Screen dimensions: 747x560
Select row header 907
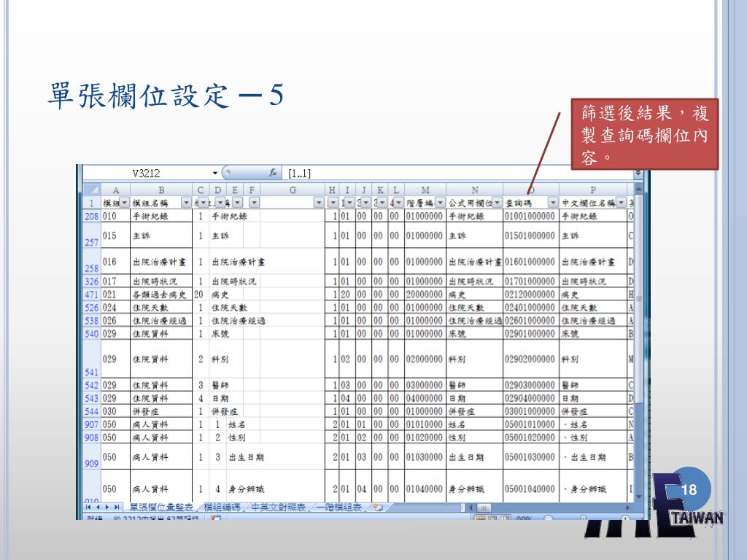coord(91,424)
